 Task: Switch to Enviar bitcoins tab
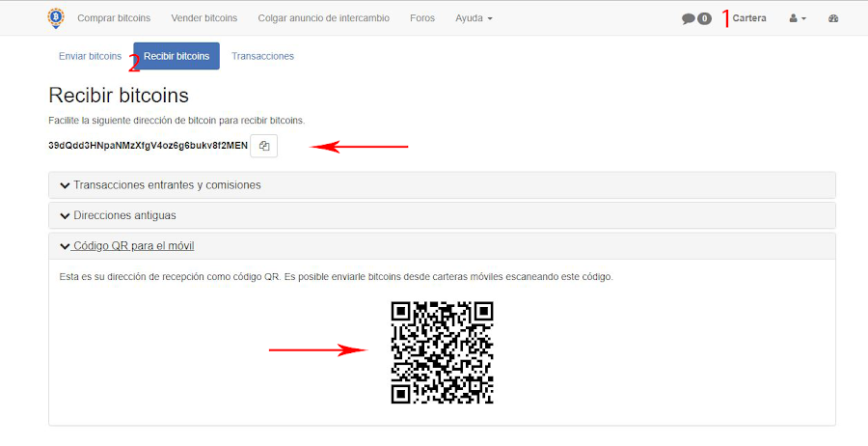91,56
